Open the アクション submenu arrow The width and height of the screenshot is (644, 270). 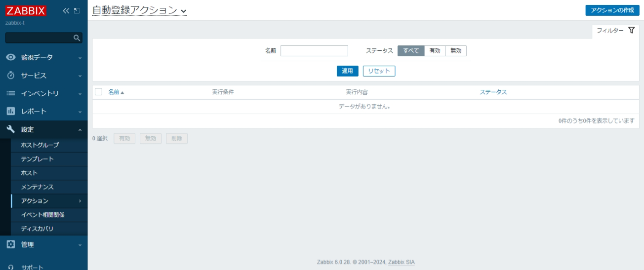point(80,201)
